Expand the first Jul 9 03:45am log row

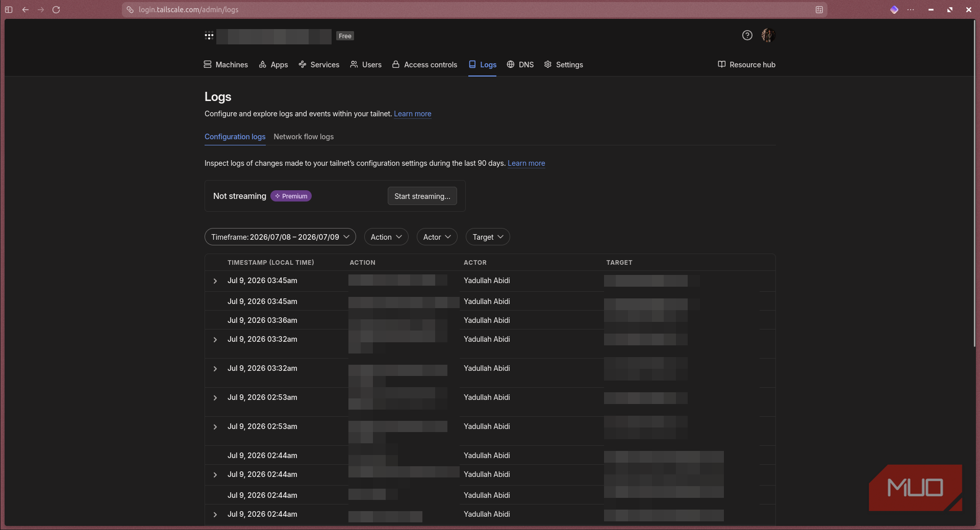point(215,281)
